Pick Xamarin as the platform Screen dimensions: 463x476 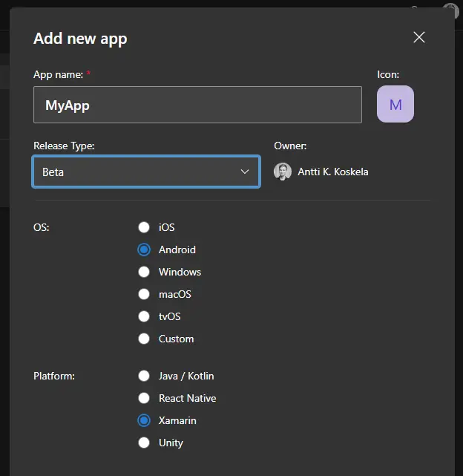coord(144,420)
